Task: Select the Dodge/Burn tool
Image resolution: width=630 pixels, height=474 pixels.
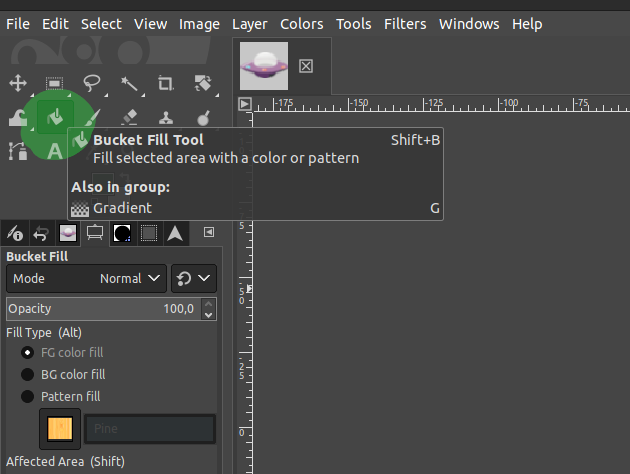Action: [x=203, y=118]
